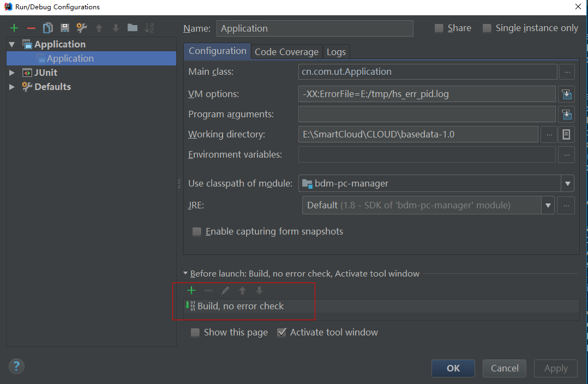Save the current configuration
The height and width of the screenshot is (384, 588).
pyautogui.click(x=64, y=27)
